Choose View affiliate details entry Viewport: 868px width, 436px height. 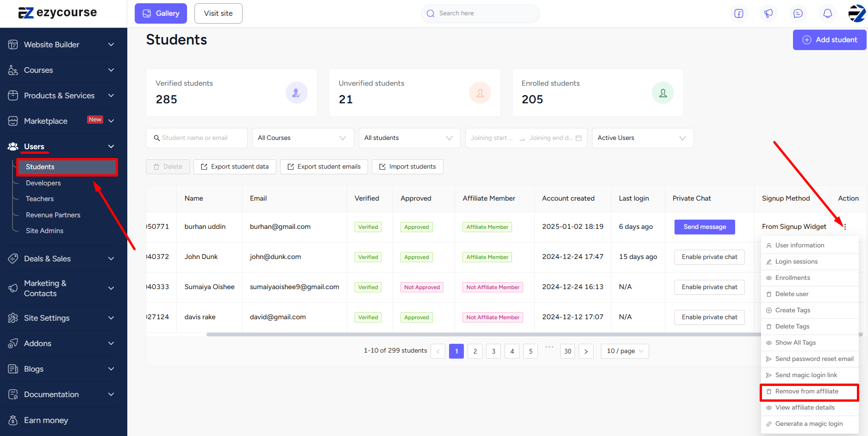tap(810, 408)
